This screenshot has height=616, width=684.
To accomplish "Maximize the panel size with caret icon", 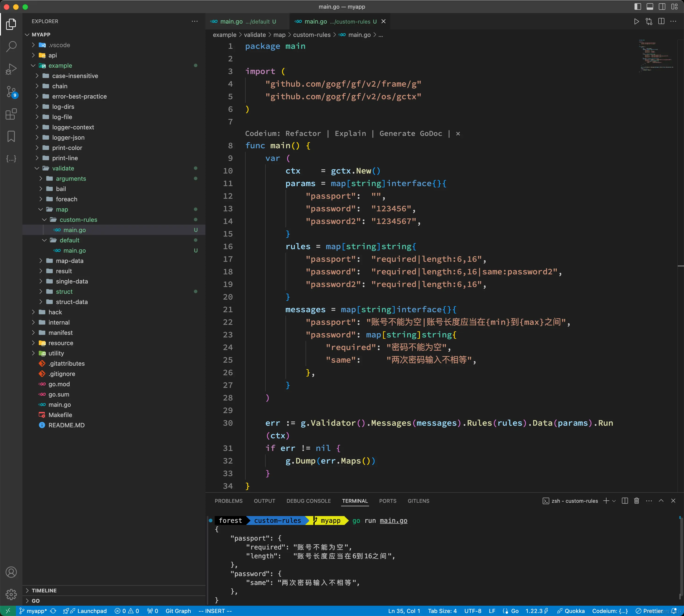I will point(661,501).
